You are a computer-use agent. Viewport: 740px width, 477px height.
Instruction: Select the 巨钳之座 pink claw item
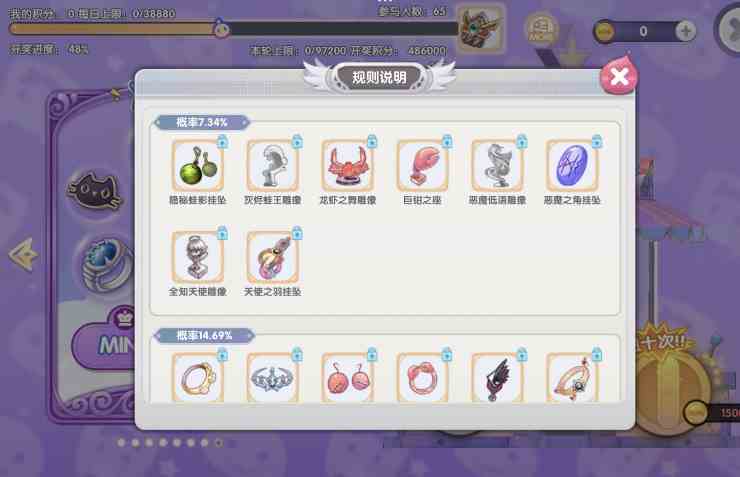tap(422, 166)
